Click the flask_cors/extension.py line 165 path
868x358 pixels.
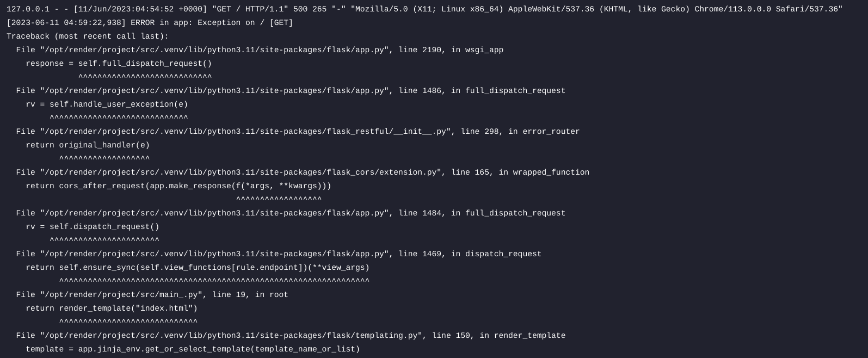[x=303, y=172]
